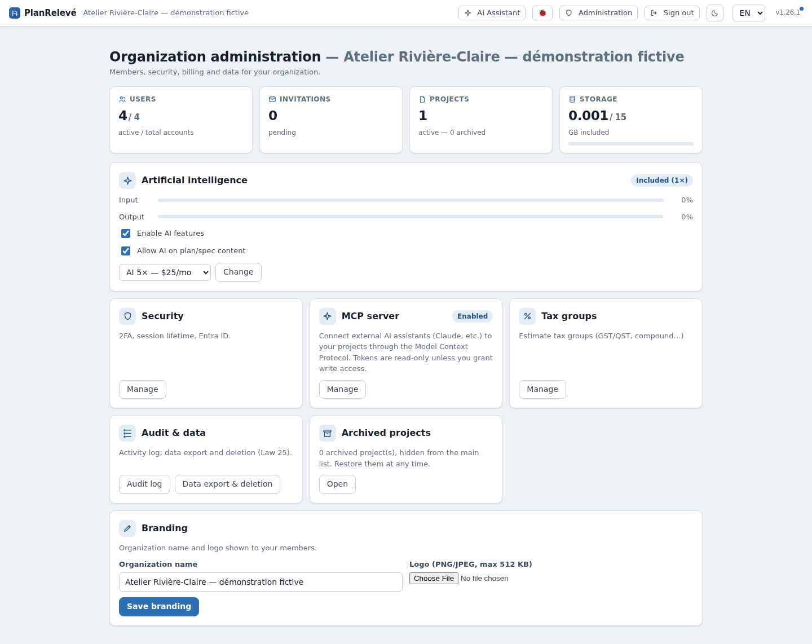
Task: Click the Security shield icon
Action: coord(127,316)
